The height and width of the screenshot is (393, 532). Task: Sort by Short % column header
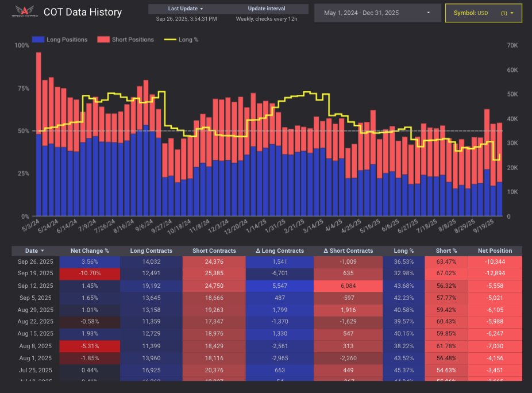(446, 251)
